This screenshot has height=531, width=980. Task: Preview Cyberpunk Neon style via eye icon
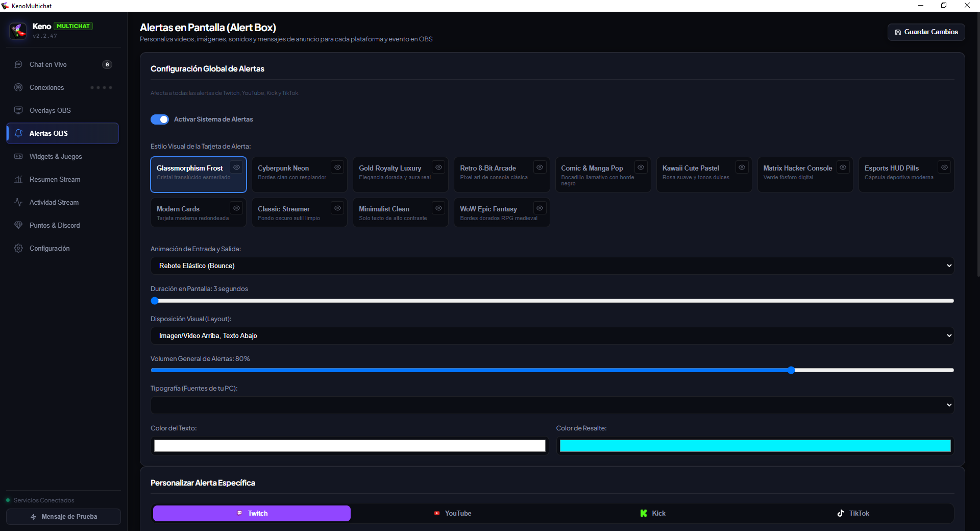[337, 167]
